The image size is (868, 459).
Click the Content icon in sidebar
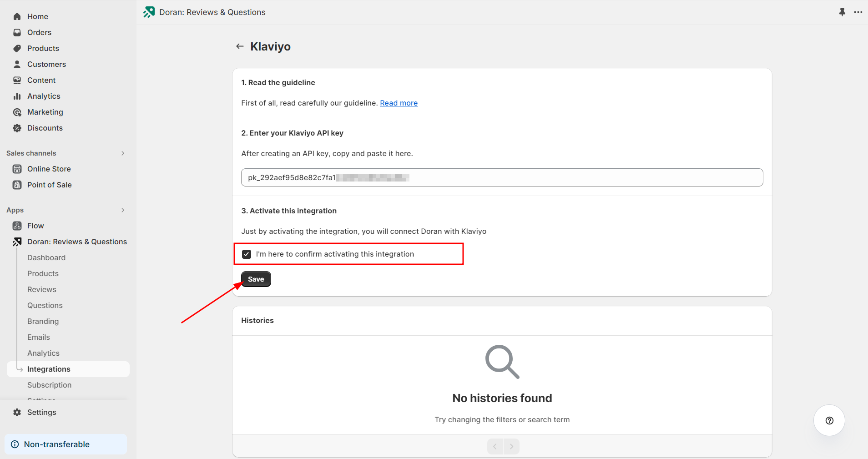[x=17, y=80]
